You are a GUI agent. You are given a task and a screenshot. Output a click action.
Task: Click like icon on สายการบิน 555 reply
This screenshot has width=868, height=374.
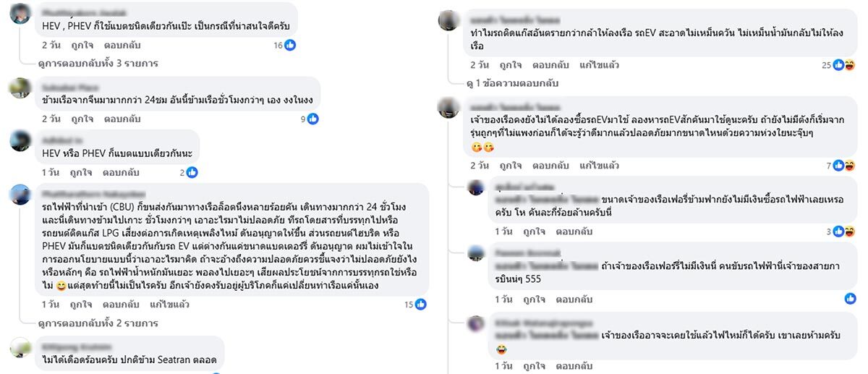pos(848,297)
